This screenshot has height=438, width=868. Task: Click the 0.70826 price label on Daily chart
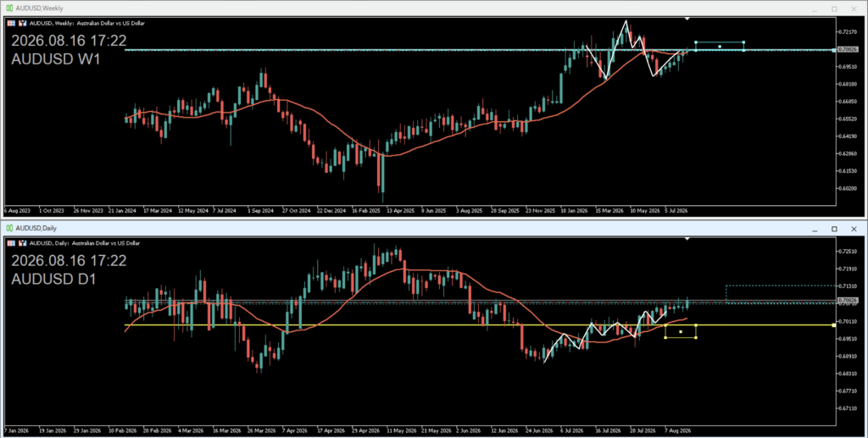[848, 300]
